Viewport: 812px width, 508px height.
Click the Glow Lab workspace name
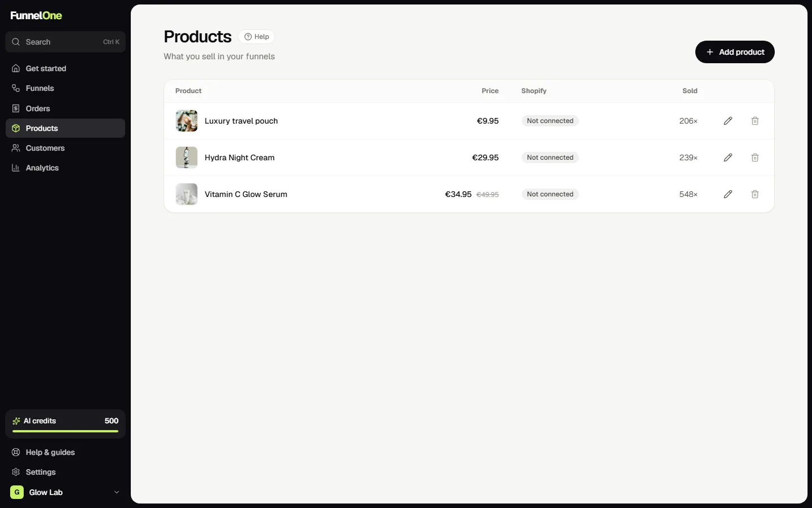pos(46,492)
